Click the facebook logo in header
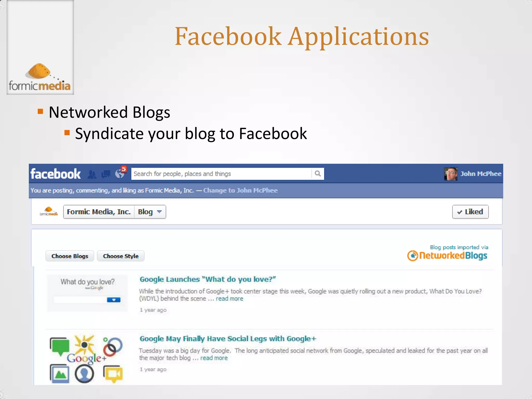Viewport: 532px width, 399px height. click(x=55, y=174)
